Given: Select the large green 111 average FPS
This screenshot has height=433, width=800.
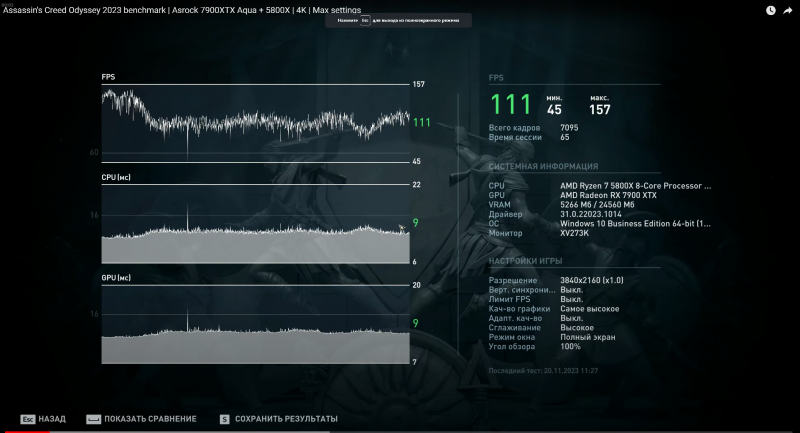Looking at the screenshot, I should coord(510,104).
